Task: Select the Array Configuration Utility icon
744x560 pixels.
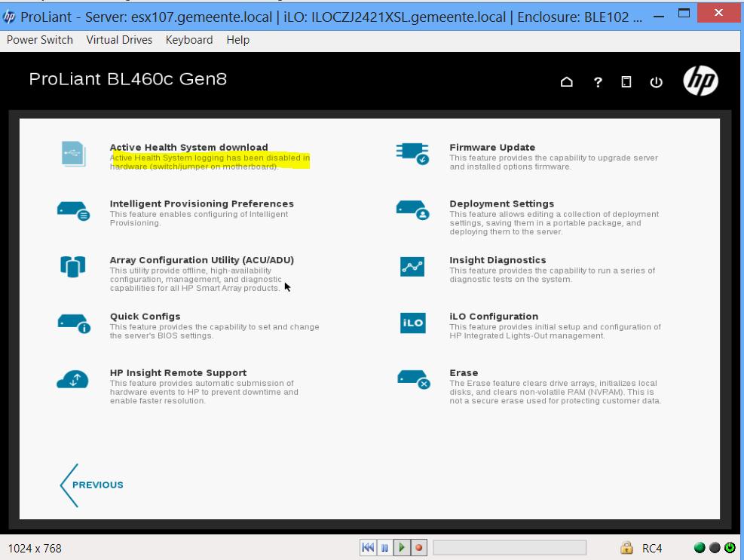Action: (74, 267)
